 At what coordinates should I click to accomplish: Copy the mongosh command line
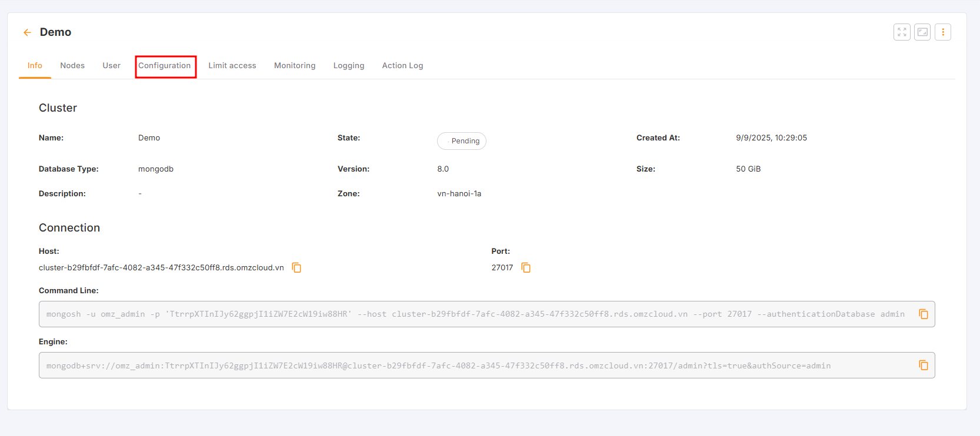coord(924,314)
